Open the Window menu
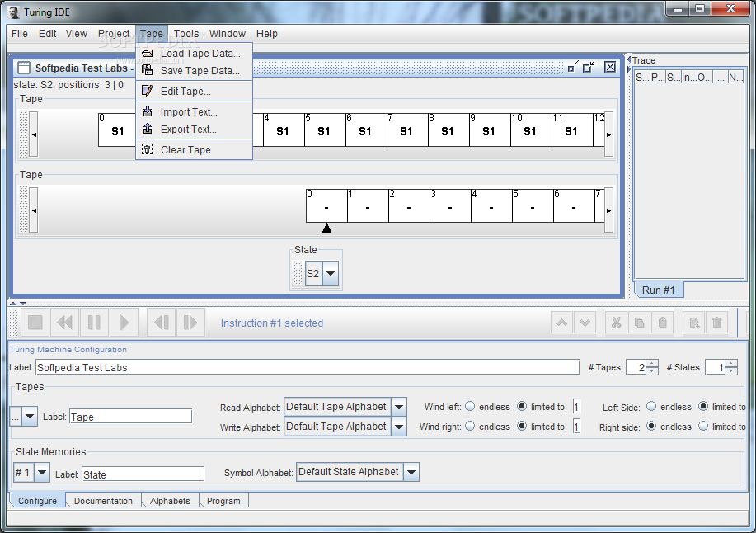 tap(227, 34)
